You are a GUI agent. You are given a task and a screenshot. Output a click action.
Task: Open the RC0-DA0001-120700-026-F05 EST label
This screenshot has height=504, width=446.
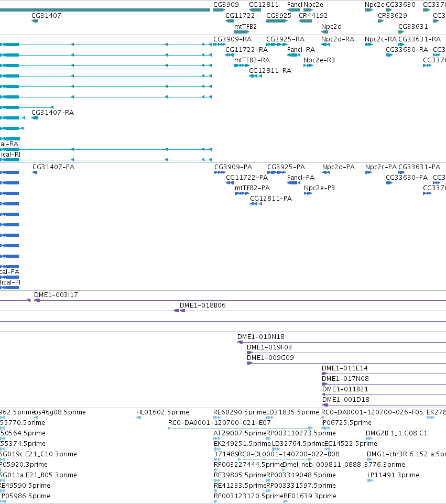point(372,412)
